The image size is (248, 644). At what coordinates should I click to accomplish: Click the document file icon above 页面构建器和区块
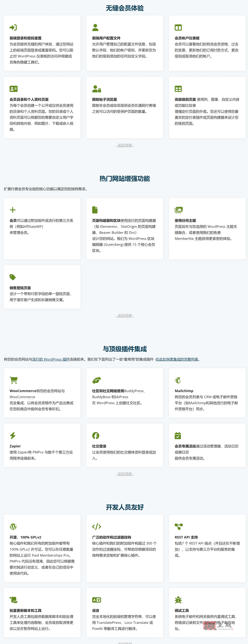(95, 210)
